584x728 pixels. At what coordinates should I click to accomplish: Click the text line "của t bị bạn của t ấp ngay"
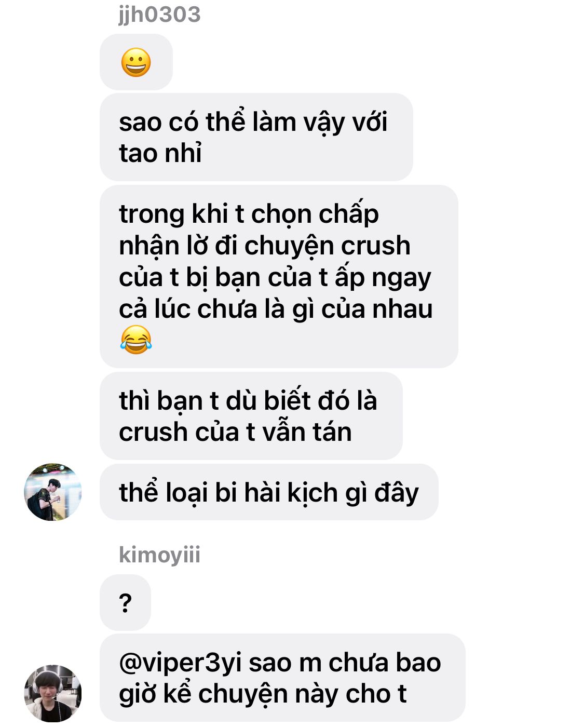[275, 277]
